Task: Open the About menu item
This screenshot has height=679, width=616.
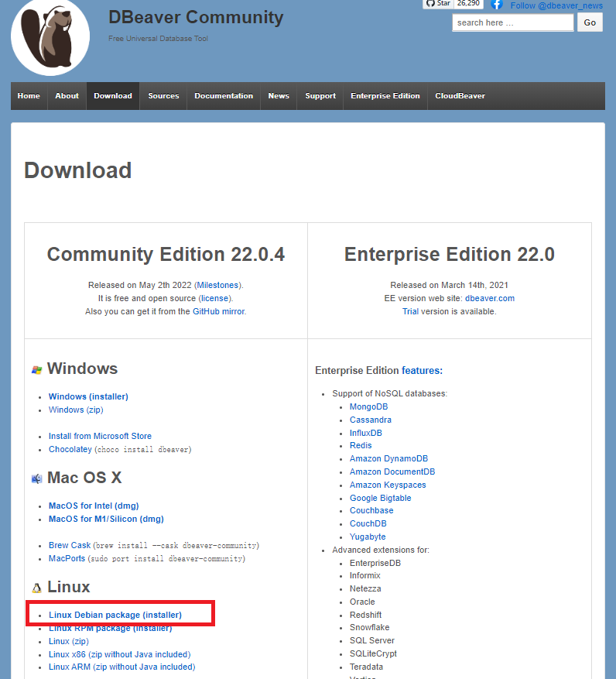Action: coord(67,96)
